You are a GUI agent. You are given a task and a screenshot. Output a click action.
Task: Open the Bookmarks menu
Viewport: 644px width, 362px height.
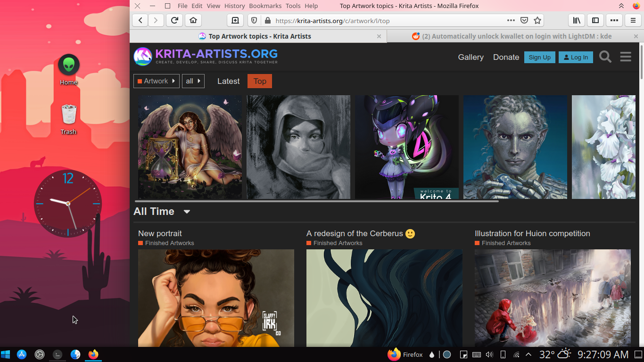point(265,6)
